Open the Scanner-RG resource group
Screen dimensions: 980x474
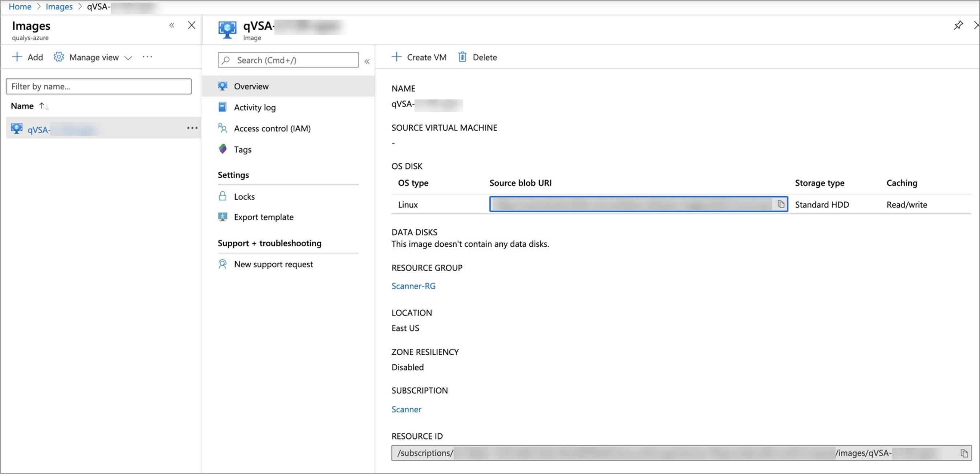coord(413,286)
